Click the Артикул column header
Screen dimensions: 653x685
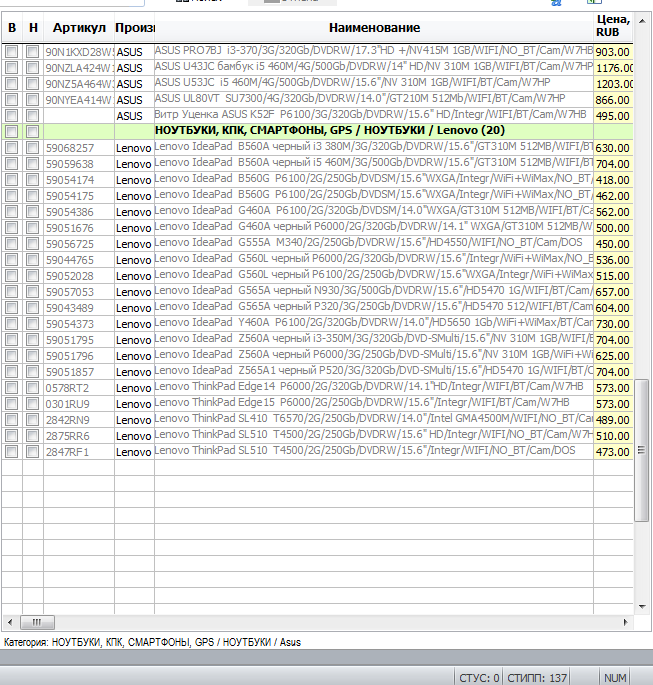pos(79,28)
